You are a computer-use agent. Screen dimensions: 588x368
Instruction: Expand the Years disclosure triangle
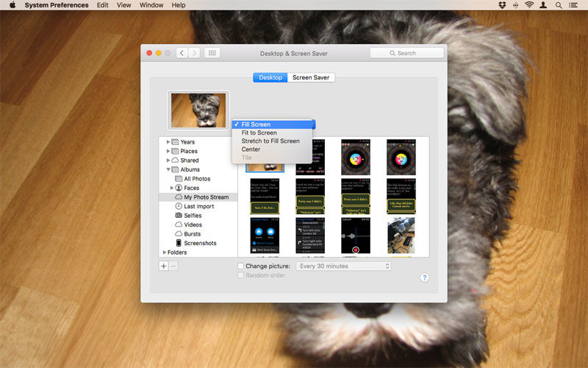tap(168, 142)
